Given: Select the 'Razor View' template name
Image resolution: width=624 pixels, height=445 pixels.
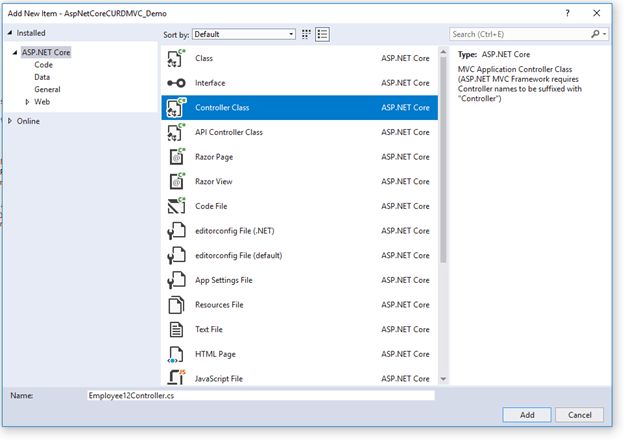Looking at the screenshot, I should (214, 182).
